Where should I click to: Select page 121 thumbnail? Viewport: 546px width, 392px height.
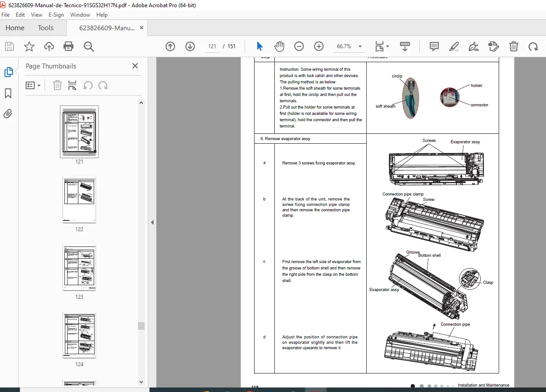point(79,132)
